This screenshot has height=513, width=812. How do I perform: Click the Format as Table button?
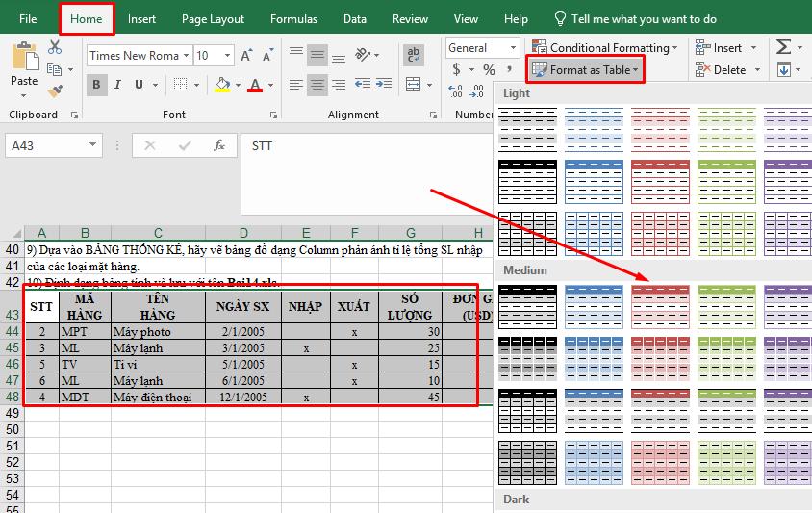(585, 69)
